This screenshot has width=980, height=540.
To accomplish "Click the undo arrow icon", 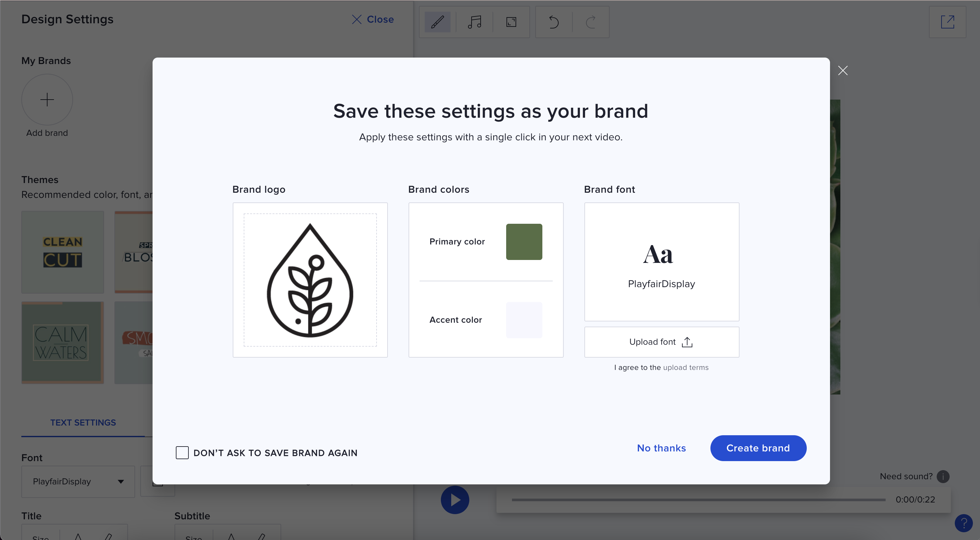I will [x=554, y=21].
